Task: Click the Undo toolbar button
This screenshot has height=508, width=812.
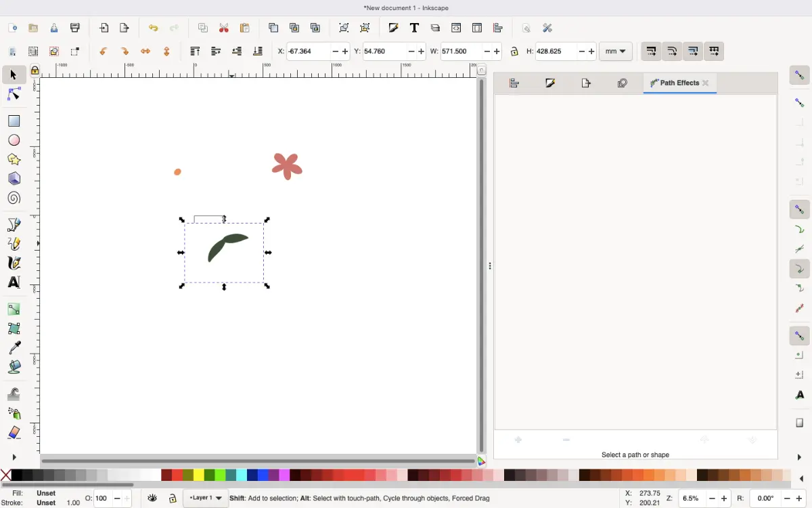Action: point(153,28)
